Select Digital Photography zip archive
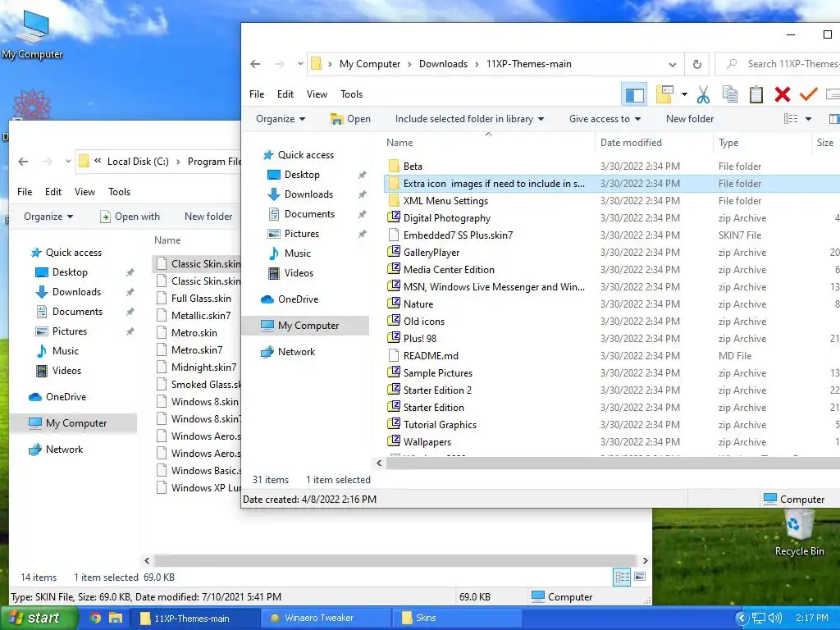 tap(447, 218)
